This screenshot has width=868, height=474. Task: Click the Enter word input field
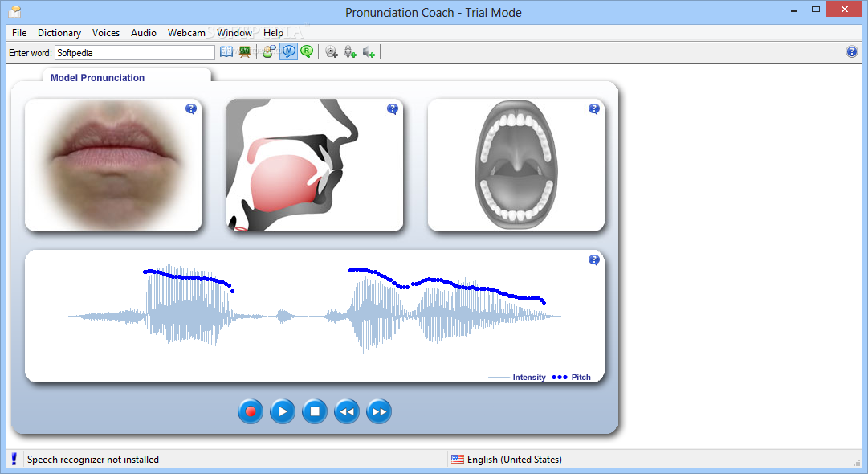[135, 52]
